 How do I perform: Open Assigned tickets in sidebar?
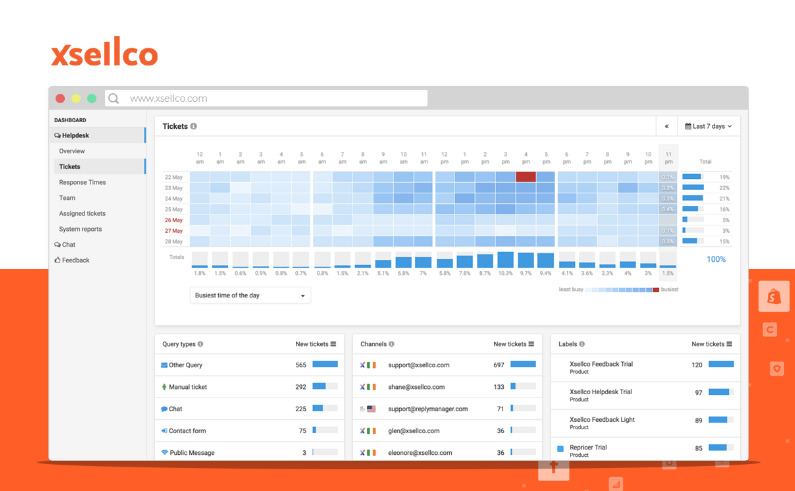click(x=82, y=214)
